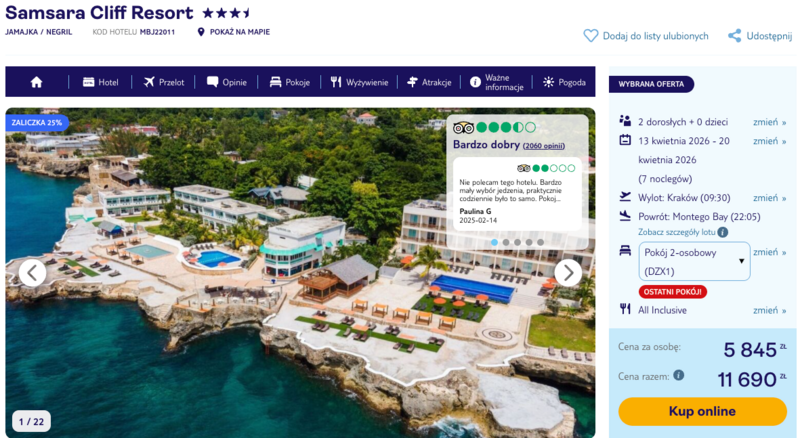Switch to the Wyżywienie tab
This screenshot has width=800, height=438.
[359, 82]
